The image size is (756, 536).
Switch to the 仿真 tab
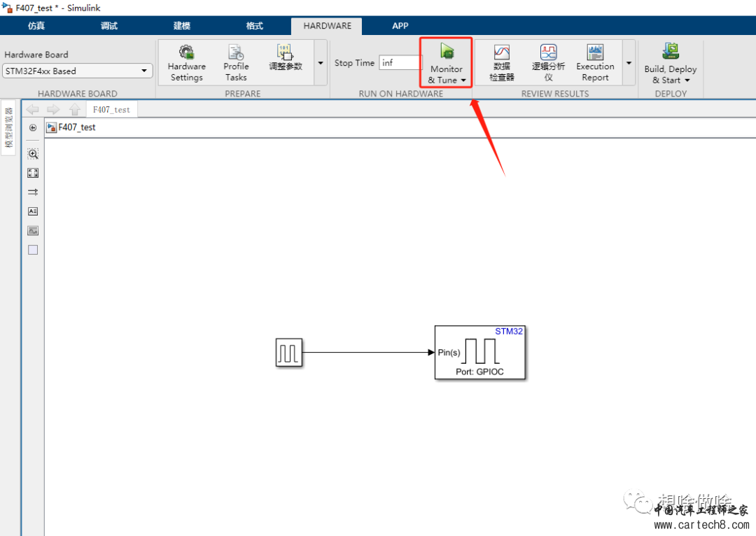pyautogui.click(x=36, y=26)
